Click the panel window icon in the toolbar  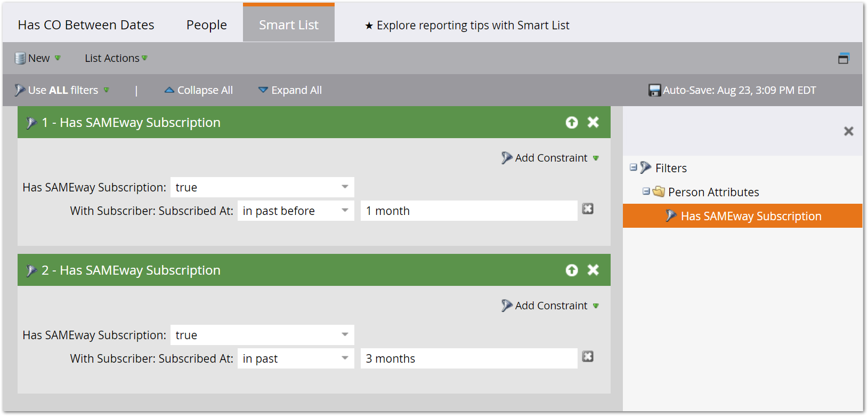click(x=843, y=58)
